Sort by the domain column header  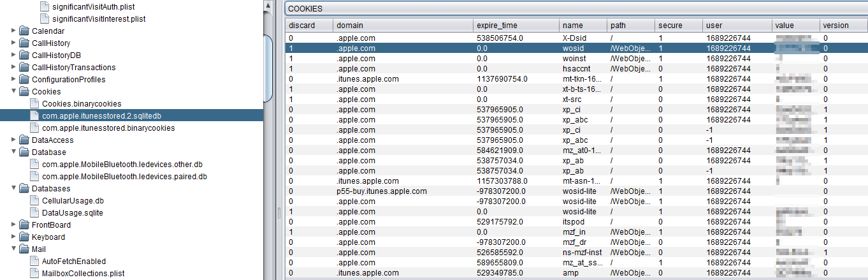tap(403, 26)
